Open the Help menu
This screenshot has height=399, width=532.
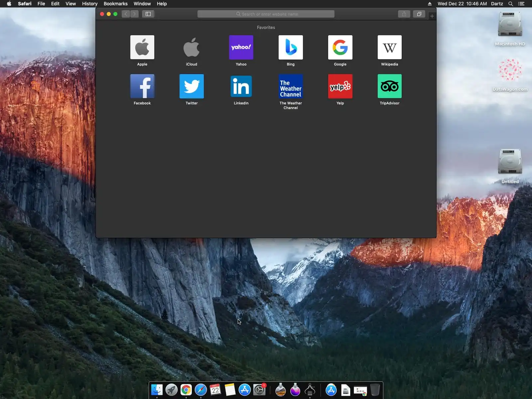(x=162, y=4)
